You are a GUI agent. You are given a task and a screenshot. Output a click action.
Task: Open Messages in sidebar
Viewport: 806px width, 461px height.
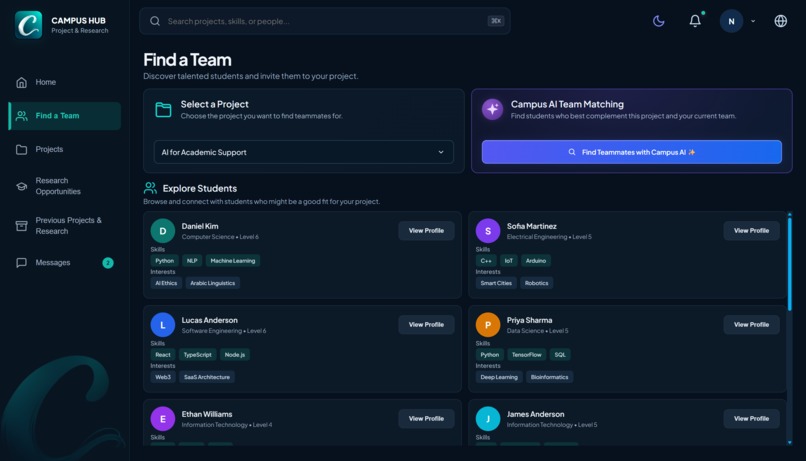coord(65,263)
